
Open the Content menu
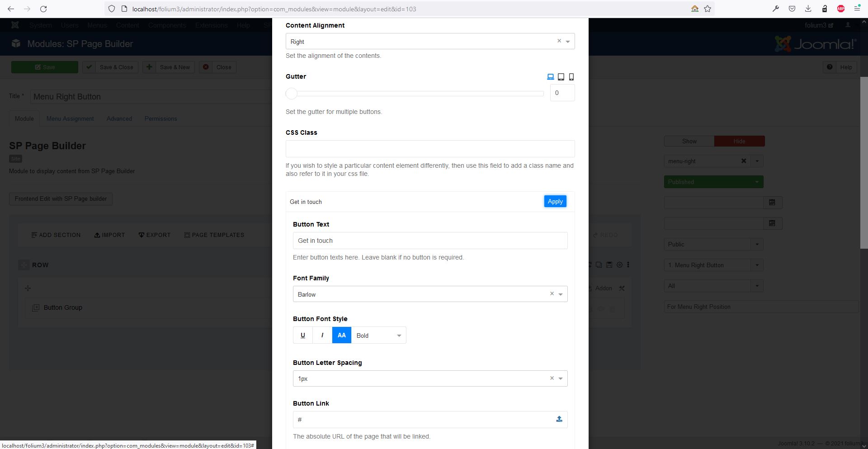pyautogui.click(x=127, y=25)
